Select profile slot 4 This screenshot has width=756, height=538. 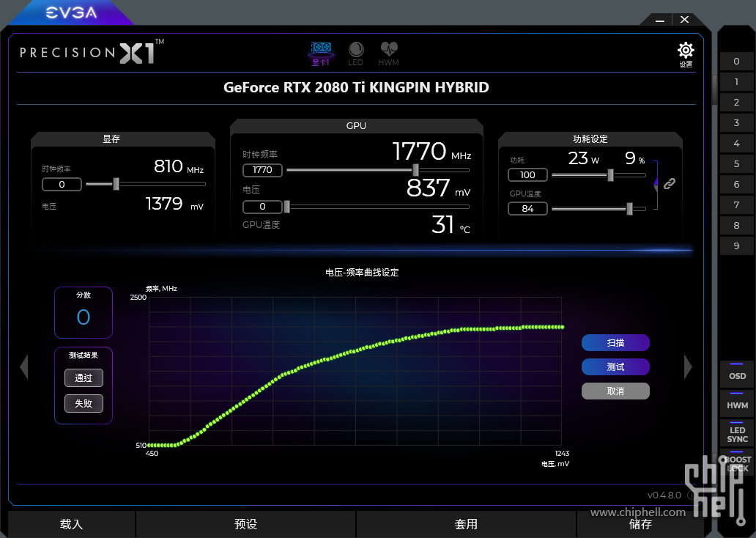[736, 144]
